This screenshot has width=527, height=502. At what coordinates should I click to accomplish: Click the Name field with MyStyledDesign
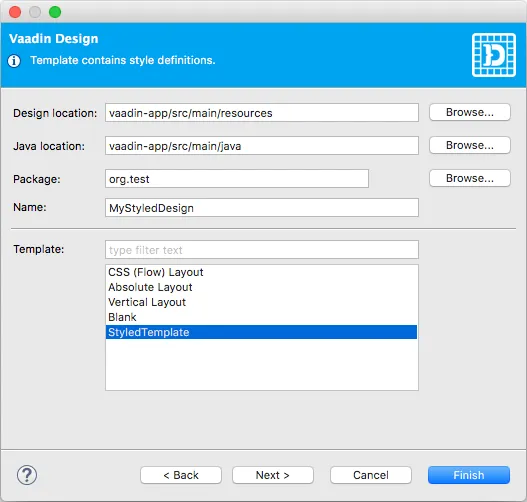(x=262, y=208)
